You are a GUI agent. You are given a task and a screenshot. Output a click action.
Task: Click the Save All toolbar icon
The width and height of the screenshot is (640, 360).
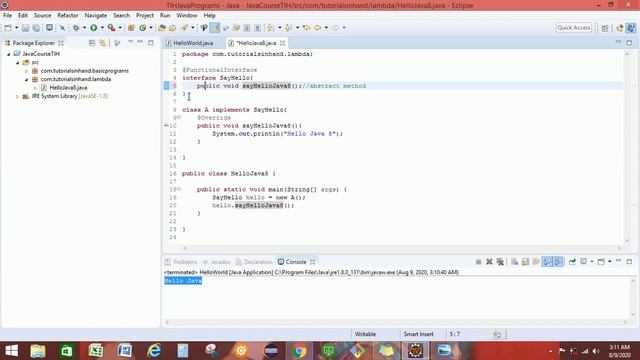click(36, 28)
